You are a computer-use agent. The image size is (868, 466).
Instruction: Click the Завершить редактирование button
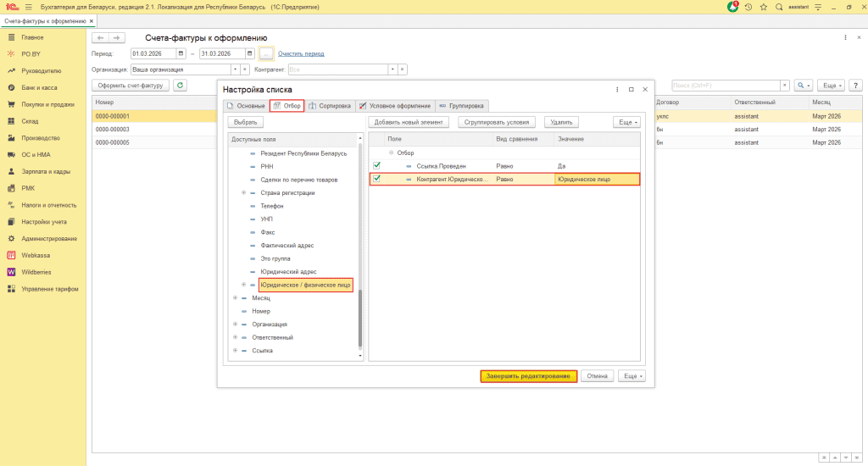point(528,376)
